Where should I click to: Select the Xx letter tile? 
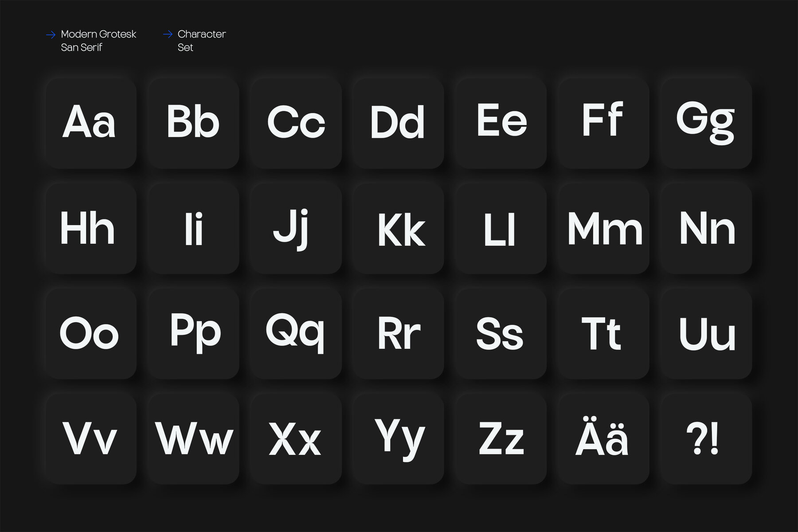(x=296, y=439)
